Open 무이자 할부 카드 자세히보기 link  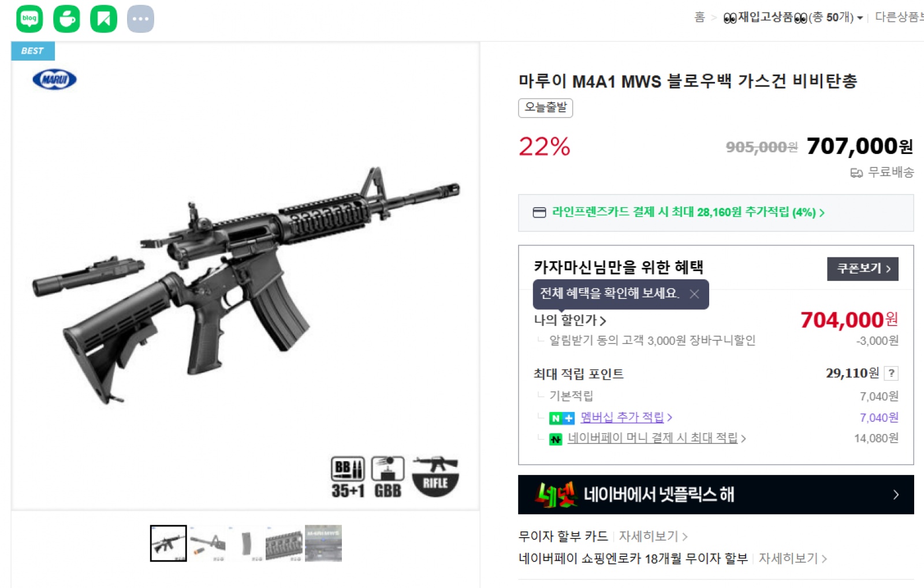pyautogui.click(x=653, y=537)
